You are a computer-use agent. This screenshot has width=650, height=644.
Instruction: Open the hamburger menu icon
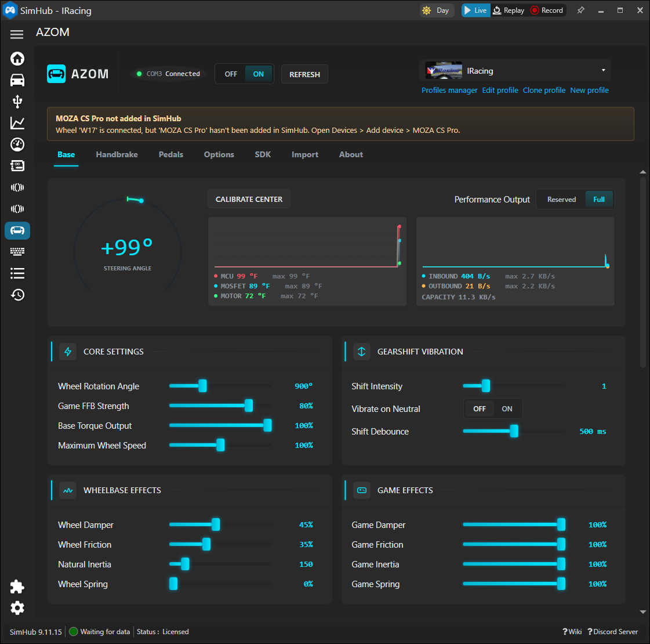(17, 34)
